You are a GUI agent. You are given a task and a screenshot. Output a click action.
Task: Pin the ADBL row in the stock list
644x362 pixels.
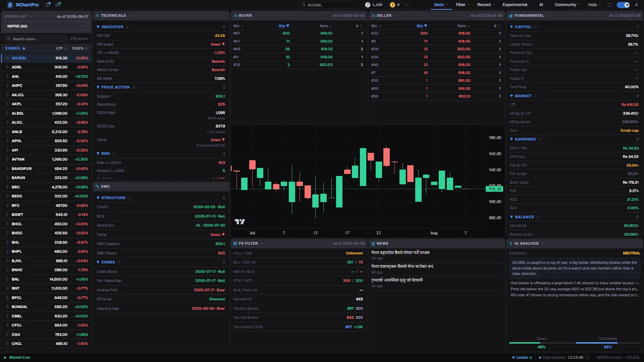point(7,67)
